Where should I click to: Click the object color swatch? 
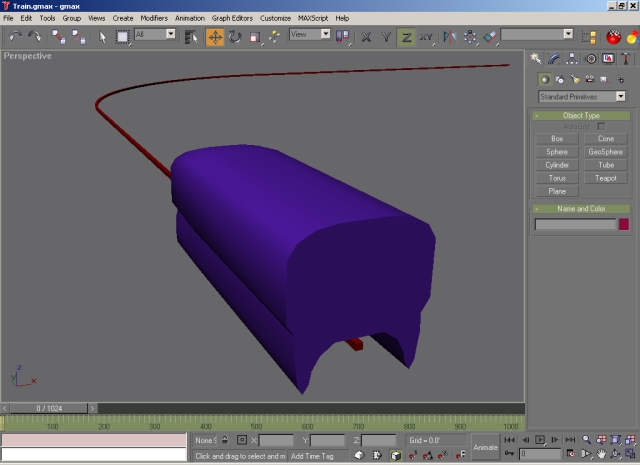click(x=624, y=225)
